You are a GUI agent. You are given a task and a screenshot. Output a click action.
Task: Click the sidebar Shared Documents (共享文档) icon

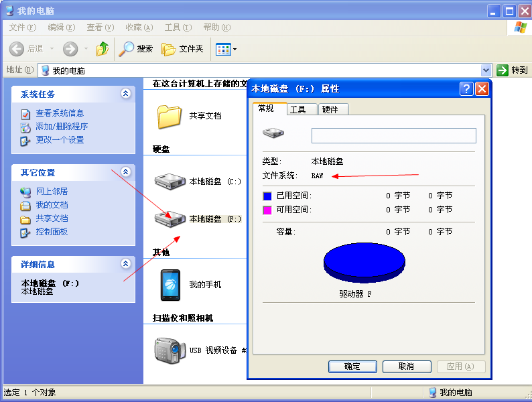coord(25,220)
